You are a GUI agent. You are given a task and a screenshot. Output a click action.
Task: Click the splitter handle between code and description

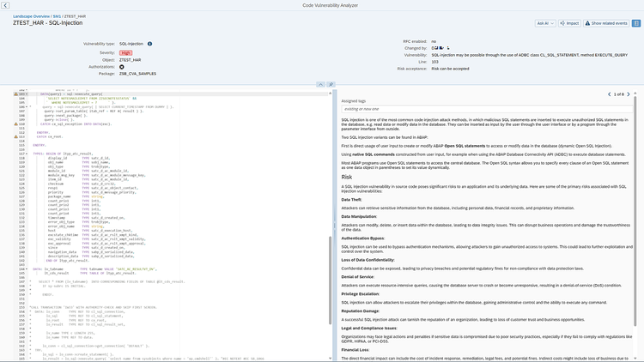pos(334,225)
